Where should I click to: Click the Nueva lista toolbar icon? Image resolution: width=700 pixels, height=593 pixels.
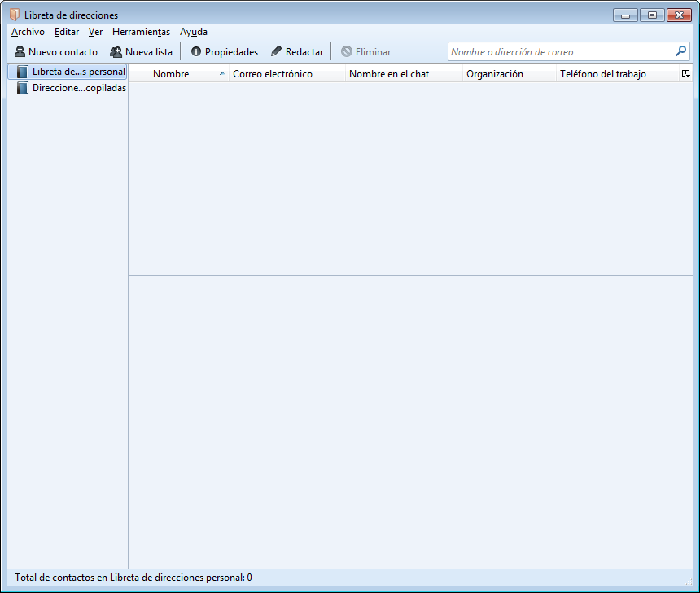point(116,52)
